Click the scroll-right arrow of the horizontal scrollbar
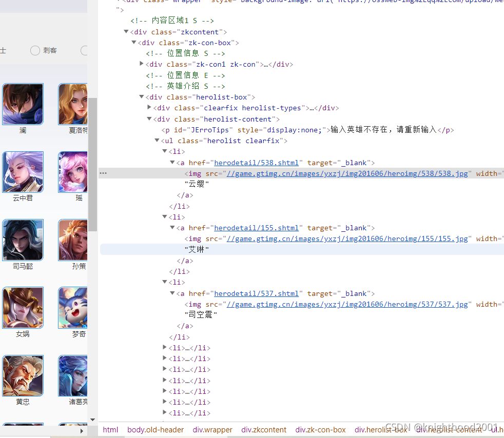 click(x=82, y=431)
